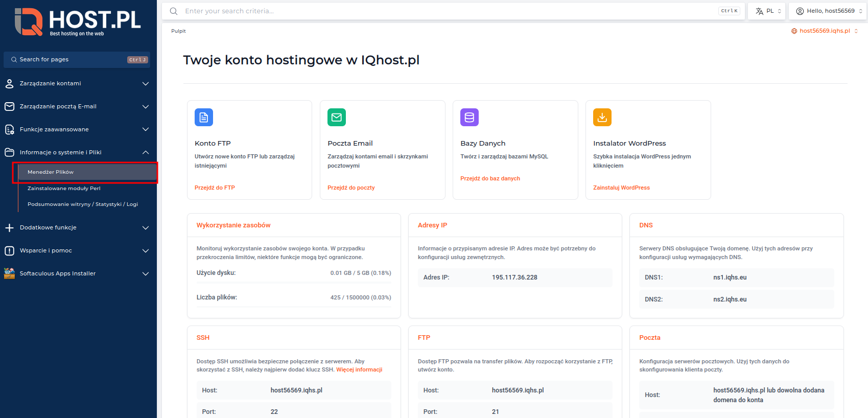Click the user avatar icon beside Hello, host56569
This screenshot has width=868, height=418.
point(800,11)
